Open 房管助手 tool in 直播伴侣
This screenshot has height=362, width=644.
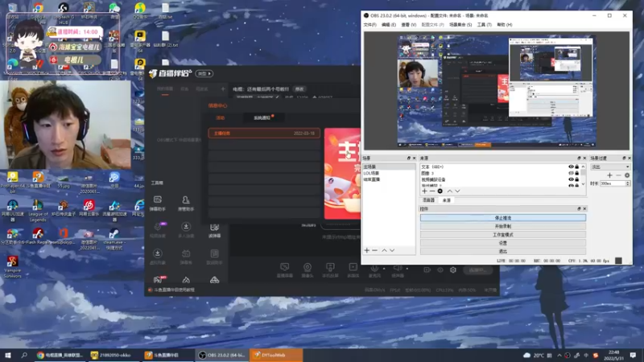click(x=186, y=204)
